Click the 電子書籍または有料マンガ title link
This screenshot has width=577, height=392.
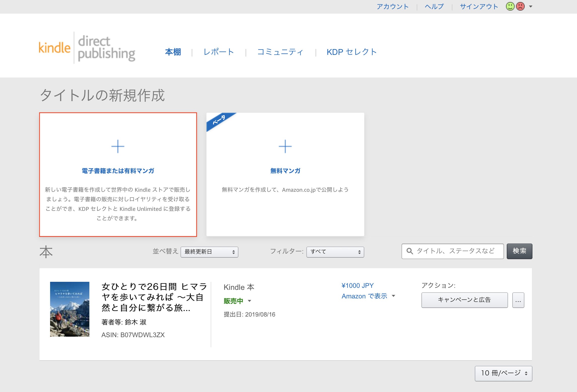118,171
